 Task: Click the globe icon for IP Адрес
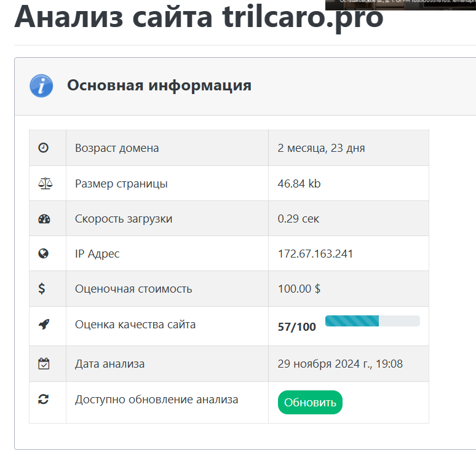point(44,253)
